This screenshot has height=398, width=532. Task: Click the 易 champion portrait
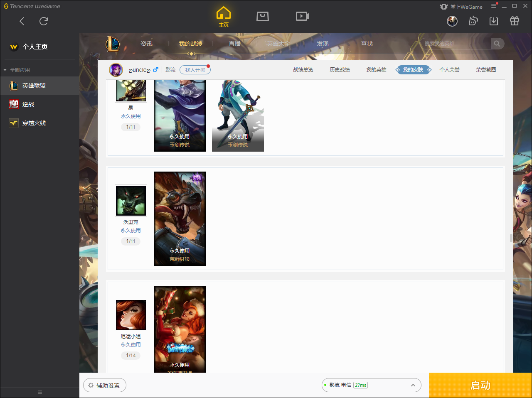coord(131,91)
